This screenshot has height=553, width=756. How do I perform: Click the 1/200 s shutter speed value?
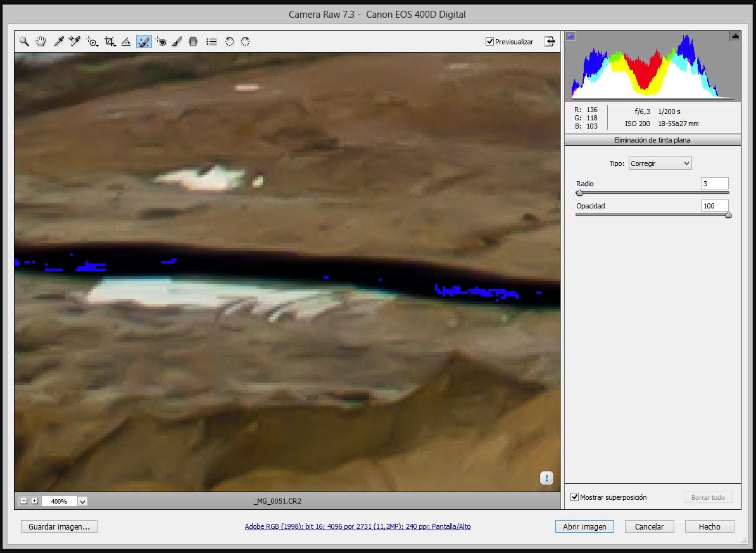pos(669,111)
